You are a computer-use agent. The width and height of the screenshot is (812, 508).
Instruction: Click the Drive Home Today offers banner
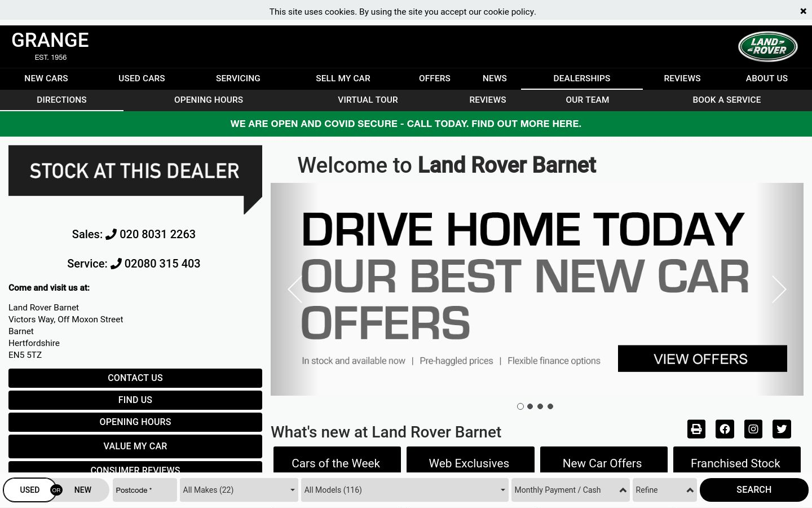point(537,289)
